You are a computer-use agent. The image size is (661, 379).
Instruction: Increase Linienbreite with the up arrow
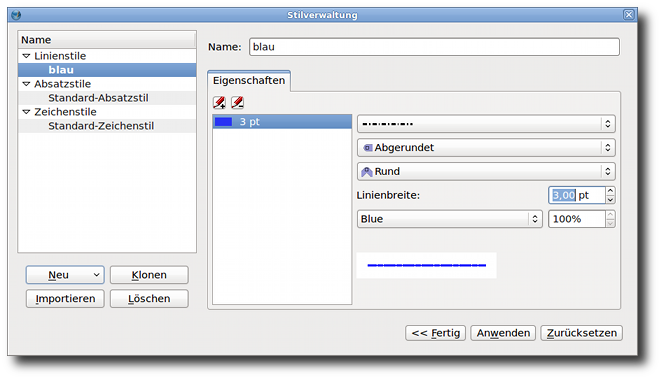(x=610, y=191)
